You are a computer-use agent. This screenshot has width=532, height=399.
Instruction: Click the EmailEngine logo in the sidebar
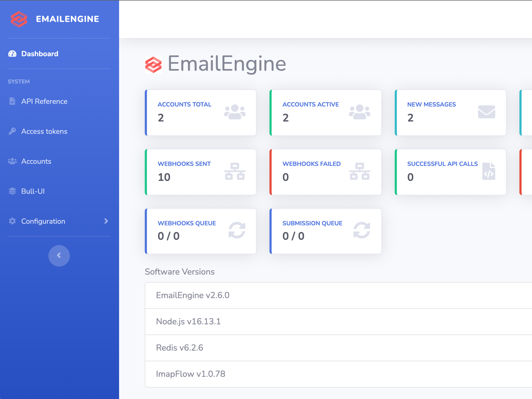(19, 19)
